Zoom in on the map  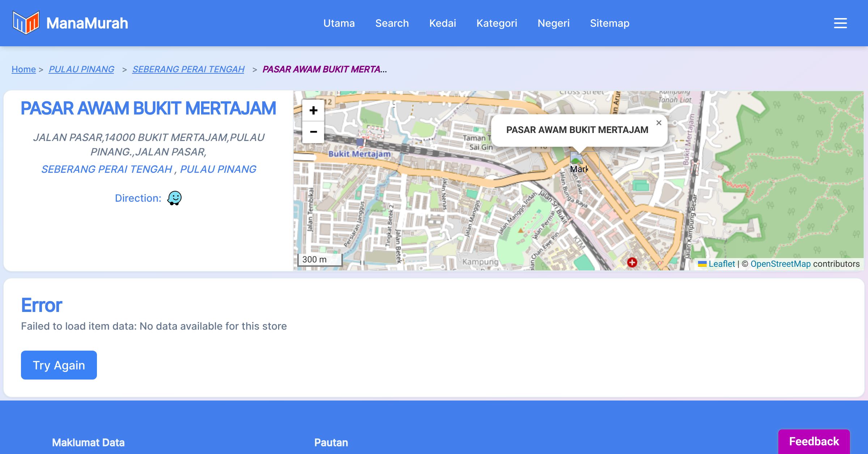pos(313,110)
